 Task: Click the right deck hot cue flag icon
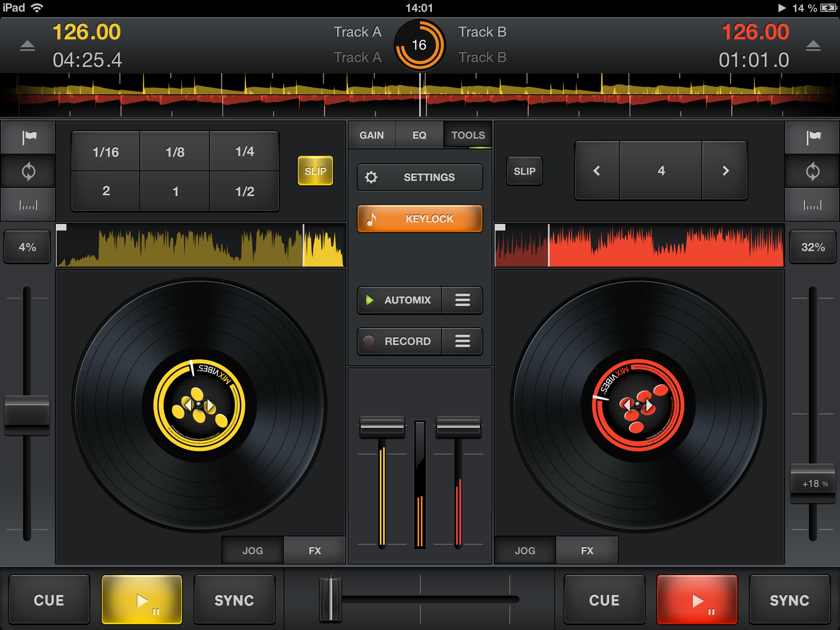pos(812,137)
